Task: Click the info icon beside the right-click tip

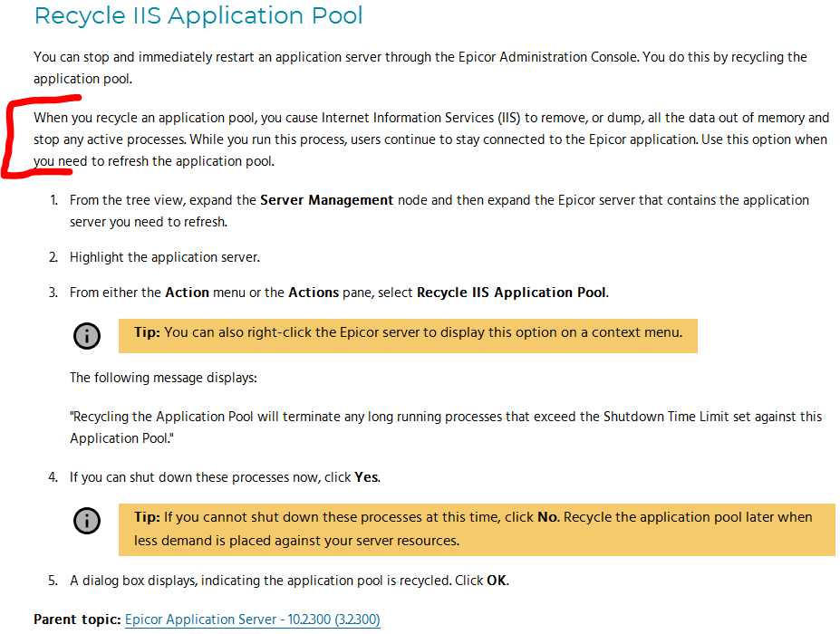Action: click(87, 336)
